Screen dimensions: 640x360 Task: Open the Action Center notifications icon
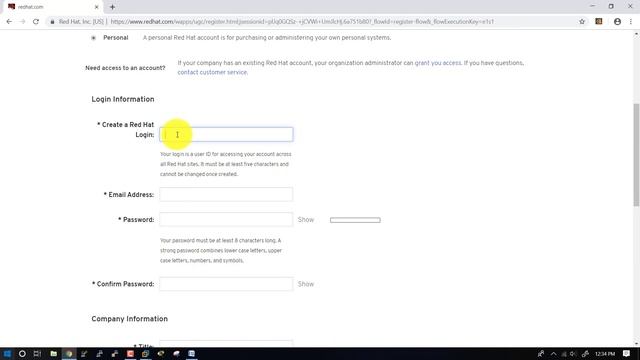[x=627, y=354]
